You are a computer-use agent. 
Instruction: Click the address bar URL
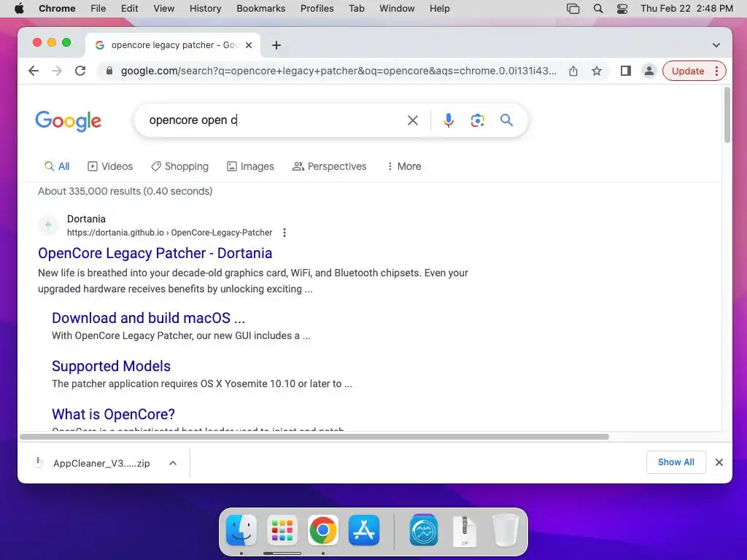(x=338, y=71)
